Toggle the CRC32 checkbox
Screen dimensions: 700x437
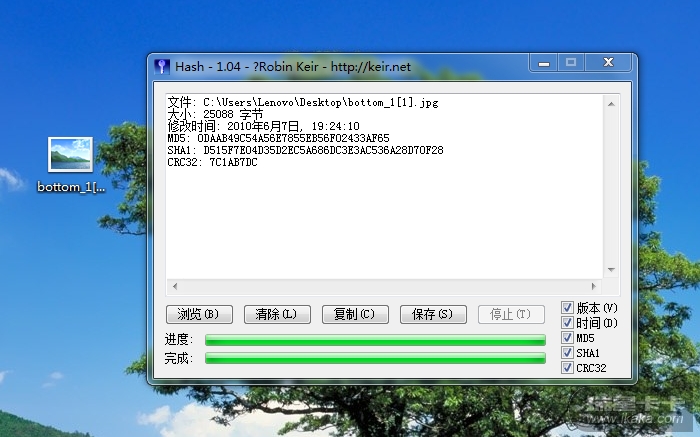tap(567, 368)
